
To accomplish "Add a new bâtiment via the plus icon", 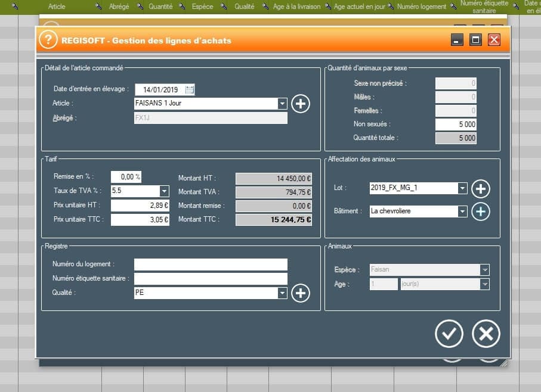I will click(480, 211).
